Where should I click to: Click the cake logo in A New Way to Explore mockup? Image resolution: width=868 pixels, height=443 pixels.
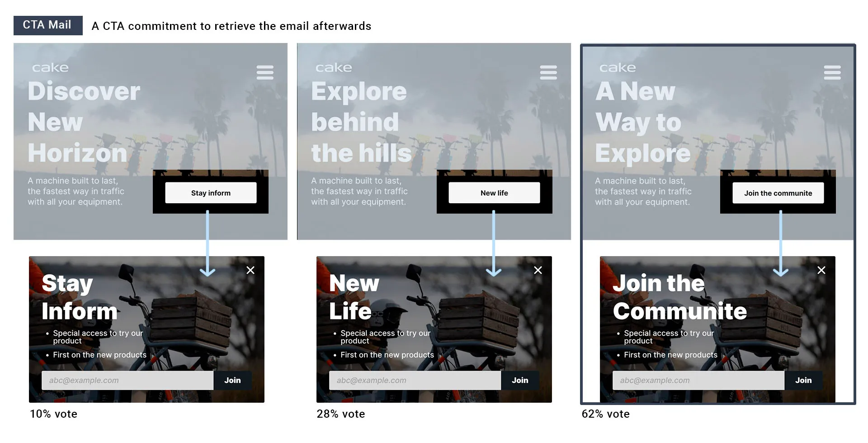(x=618, y=68)
